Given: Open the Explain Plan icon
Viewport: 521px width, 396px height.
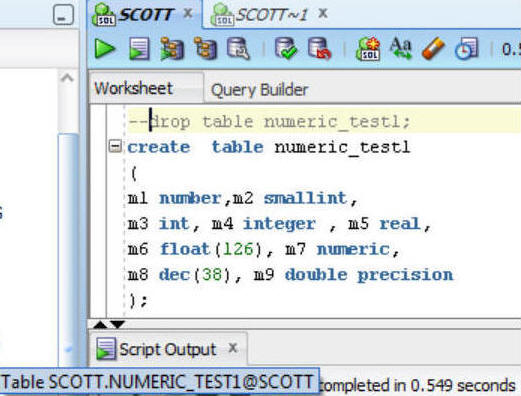Looking at the screenshot, I should tap(172, 49).
